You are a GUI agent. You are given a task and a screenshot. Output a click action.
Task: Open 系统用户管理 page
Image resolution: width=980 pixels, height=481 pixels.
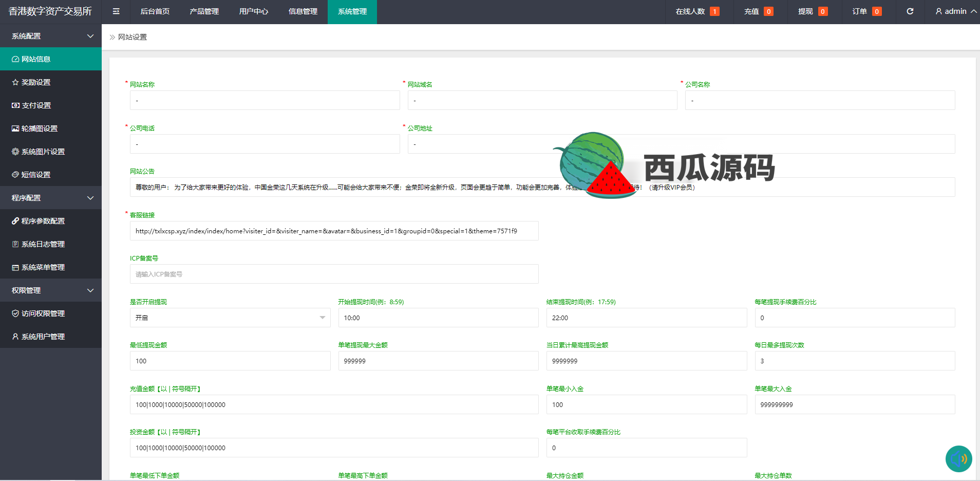51,337
